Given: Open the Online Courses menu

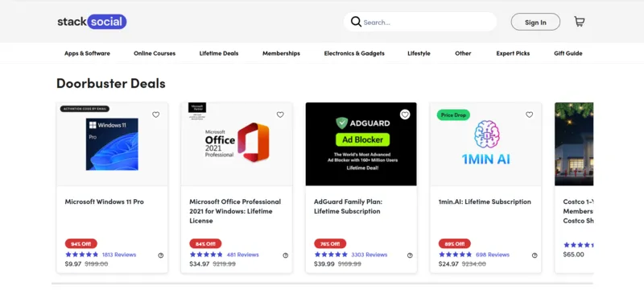Looking at the screenshot, I should [155, 53].
